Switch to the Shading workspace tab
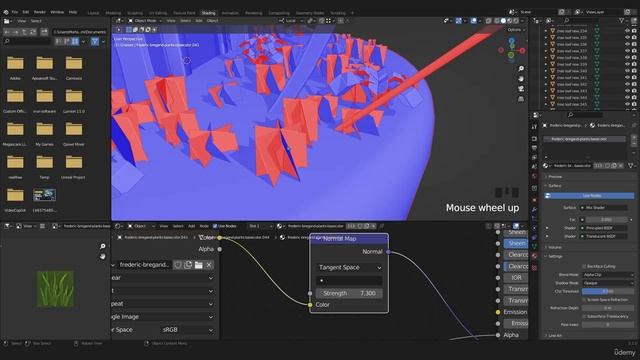The width and height of the screenshot is (640, 360). click(x=209, y=13)
